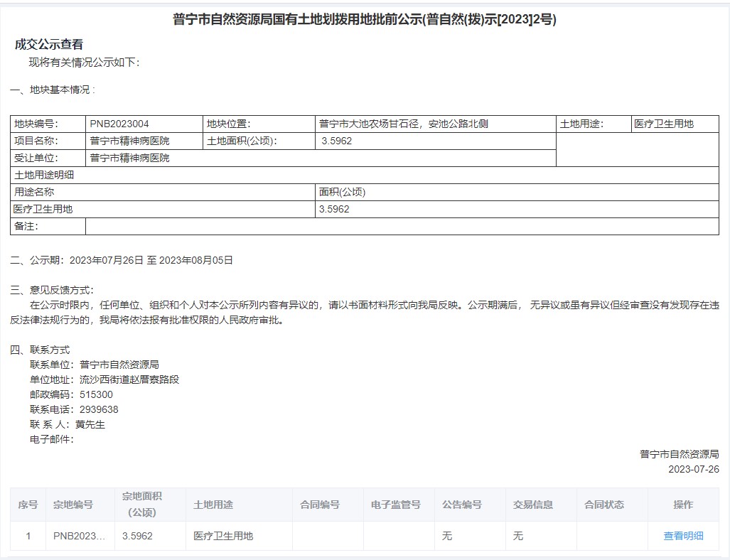Click 普宁市精神病医院 in the 受让单位 row

(x=129, y=158)
